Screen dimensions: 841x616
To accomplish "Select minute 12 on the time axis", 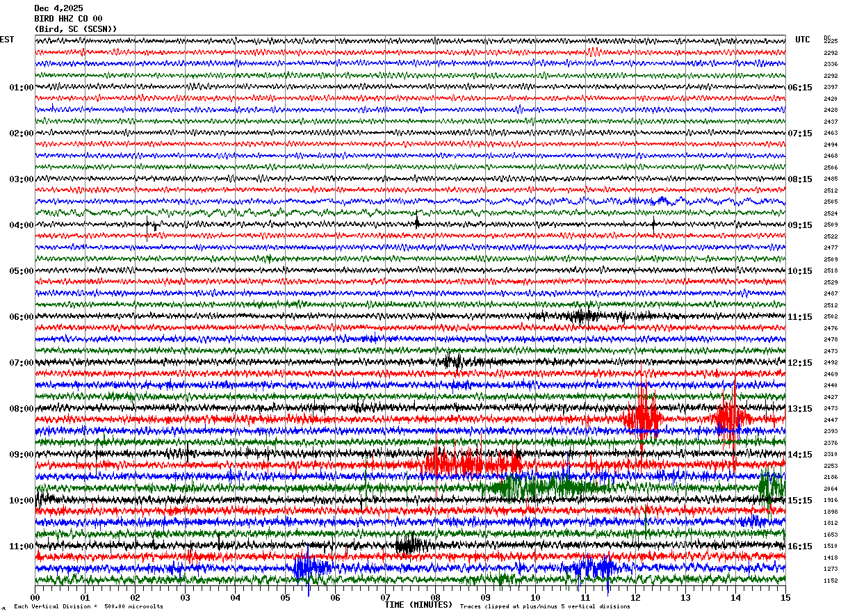I will tap(635, 597).
